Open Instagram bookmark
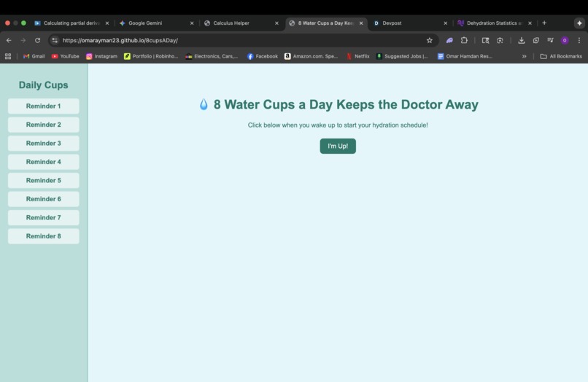 tap(101, 56)
